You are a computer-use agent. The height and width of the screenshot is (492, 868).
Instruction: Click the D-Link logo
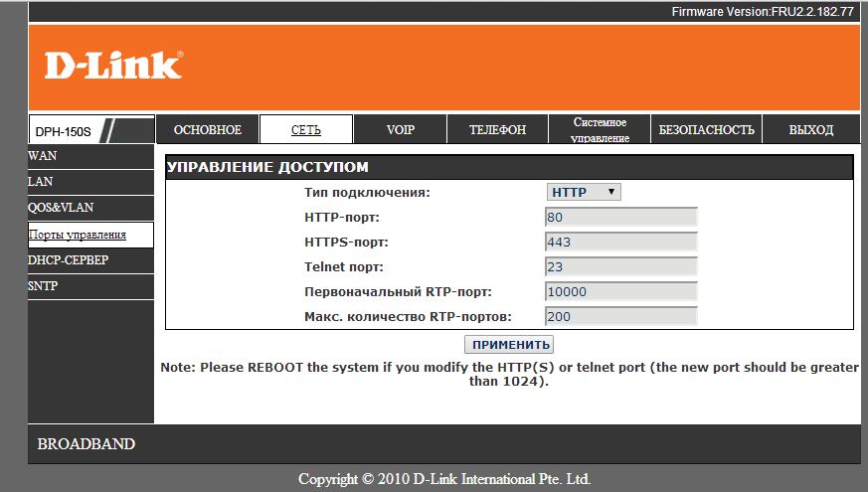click(x=113, y=66)
